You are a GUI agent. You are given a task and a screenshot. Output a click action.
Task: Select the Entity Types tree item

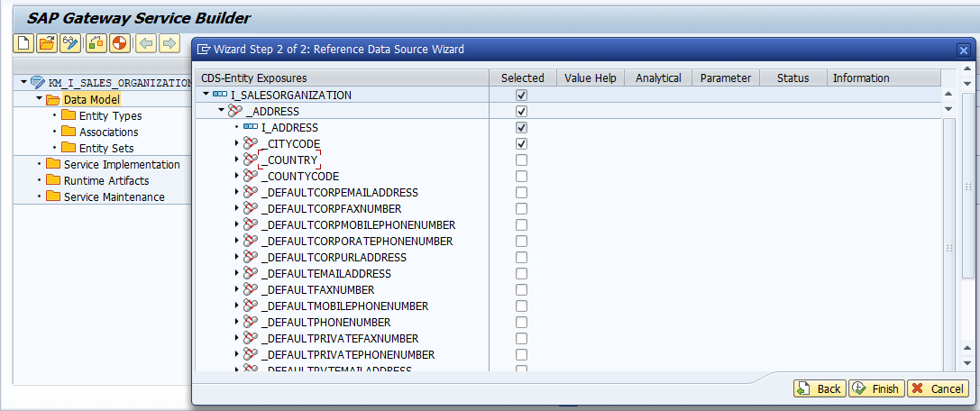[x=111, y=115]
